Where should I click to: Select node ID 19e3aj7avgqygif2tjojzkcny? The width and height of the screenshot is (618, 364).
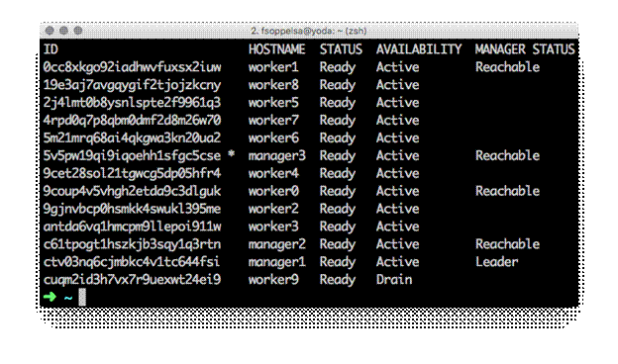pos(133,85)
